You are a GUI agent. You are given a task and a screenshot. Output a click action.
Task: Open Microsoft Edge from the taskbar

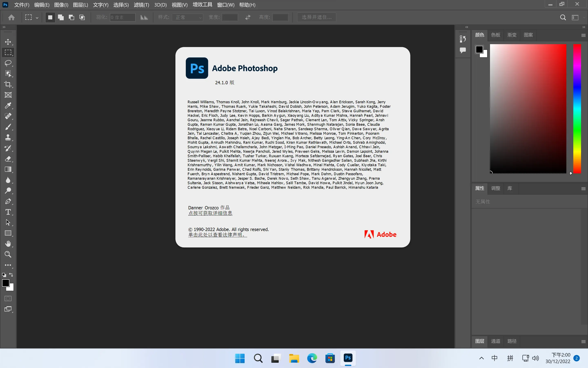[x=312, y=358]
